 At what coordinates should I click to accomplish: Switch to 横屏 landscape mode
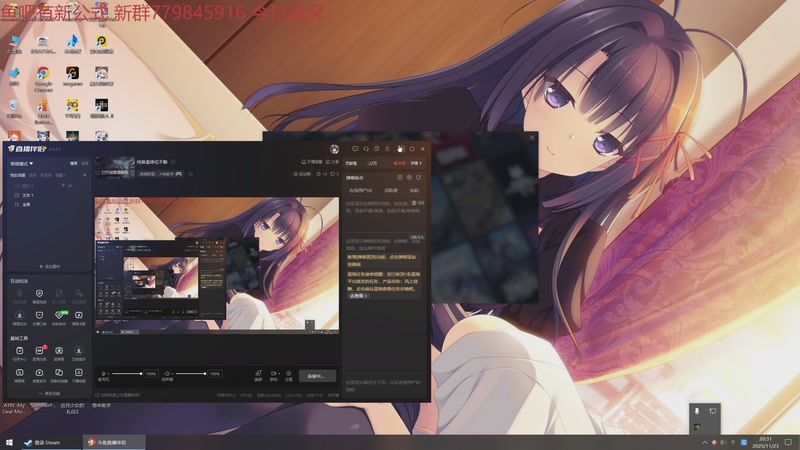tap(73, 163)
